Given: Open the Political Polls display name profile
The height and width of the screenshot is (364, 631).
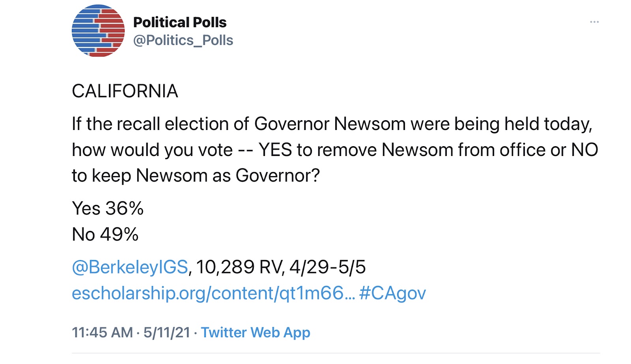Looking at the screenshot, I should pyautogui.click(x=180, y=22).
